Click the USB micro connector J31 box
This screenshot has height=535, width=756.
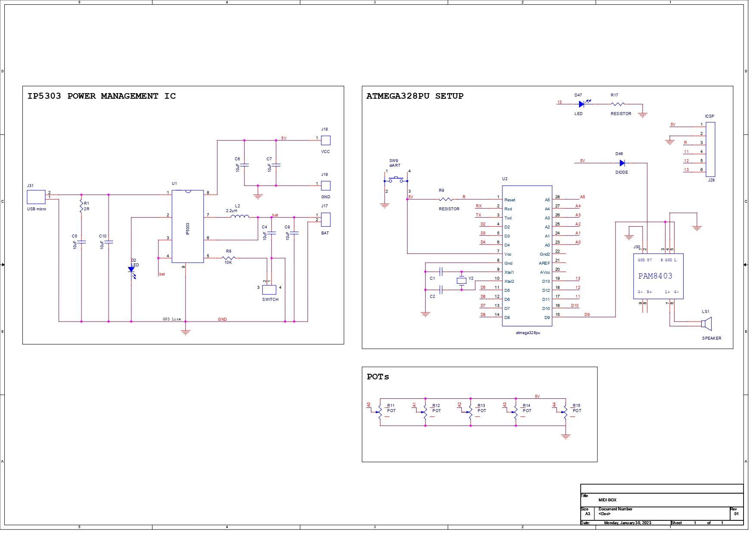[x=36, y=197]
